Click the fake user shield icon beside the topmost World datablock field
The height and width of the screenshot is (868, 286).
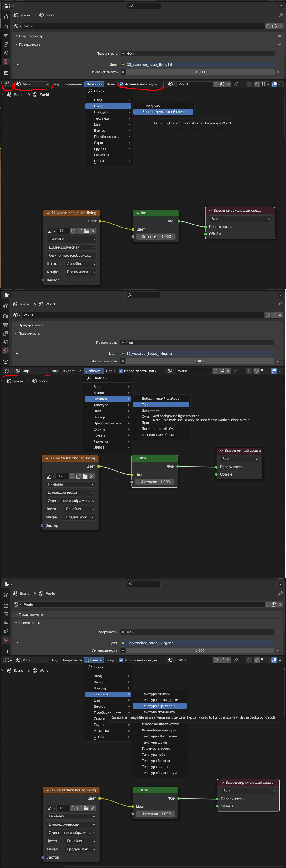point(268,26)
